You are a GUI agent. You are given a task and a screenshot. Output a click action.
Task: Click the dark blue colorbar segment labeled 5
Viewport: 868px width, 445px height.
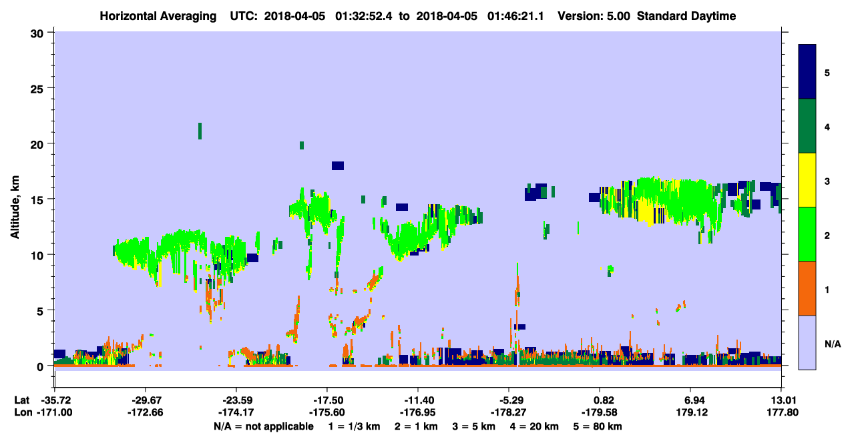click(x=807, y=72)
